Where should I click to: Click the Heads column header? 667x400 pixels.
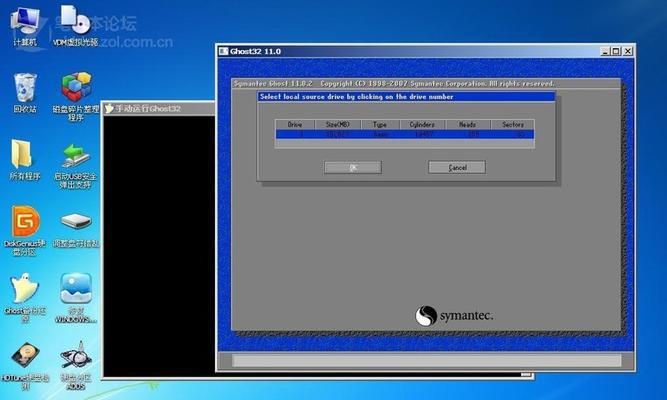pos(467,125)
